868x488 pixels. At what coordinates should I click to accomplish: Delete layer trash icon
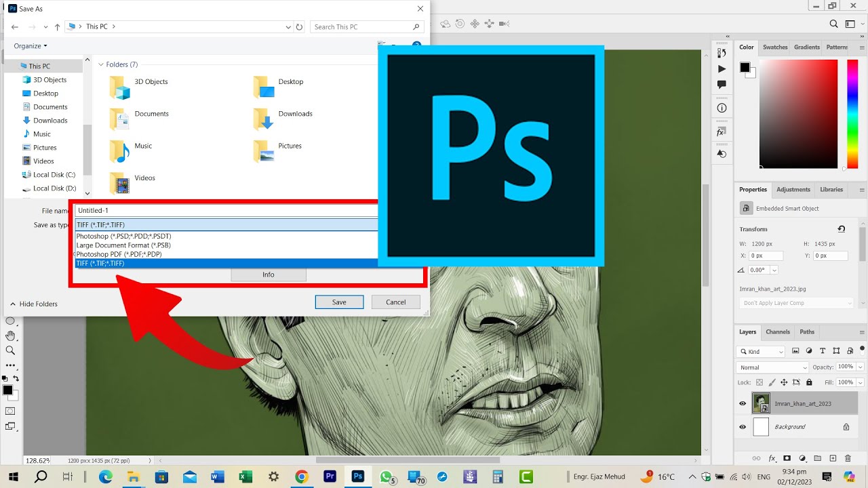[x=848, y=458]
